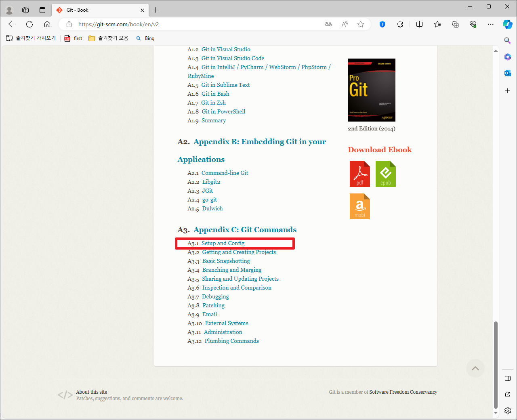Open the translate page icon
The image size is (517, 420).
click(328, 24)
